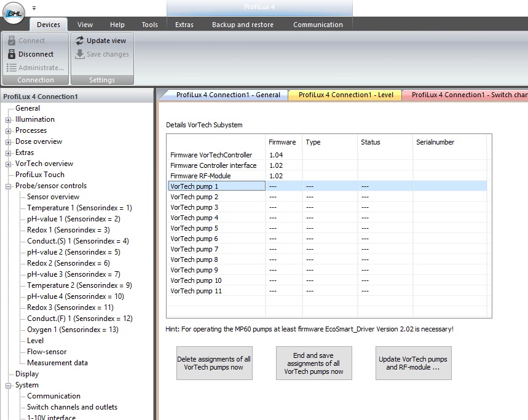Image resolution: width=528 pixels, height=420 pixels.
Task: Click the Administrate list icon
Action: click(12, 68)
